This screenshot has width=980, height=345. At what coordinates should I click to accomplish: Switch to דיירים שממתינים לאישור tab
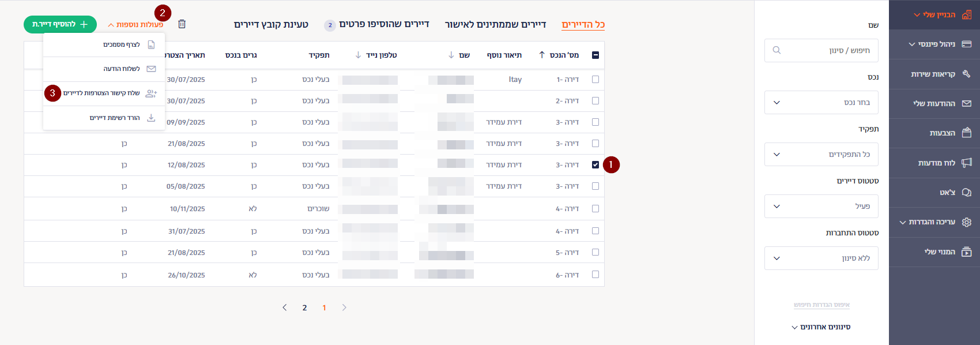pos(495,24)
